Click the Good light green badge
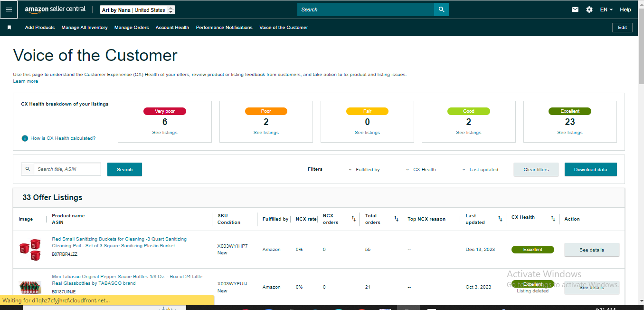Image resolution: width=644 pixels, height=310 pixels. coord(469,111)
